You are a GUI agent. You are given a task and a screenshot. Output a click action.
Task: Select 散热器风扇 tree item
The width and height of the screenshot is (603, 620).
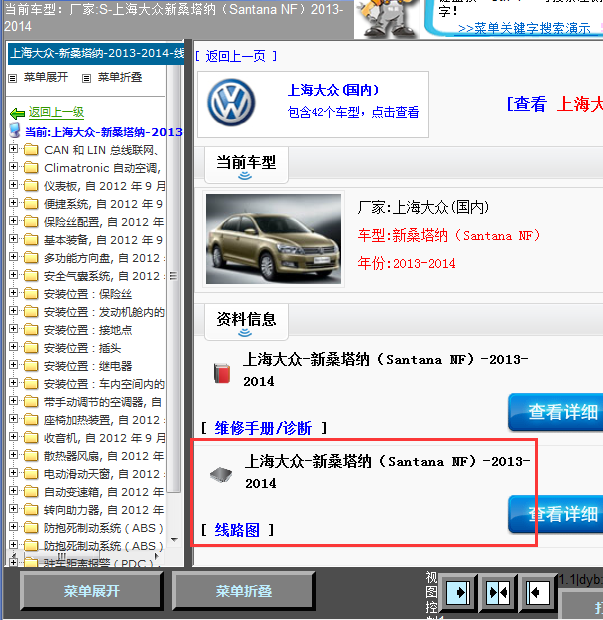point(104,456)
